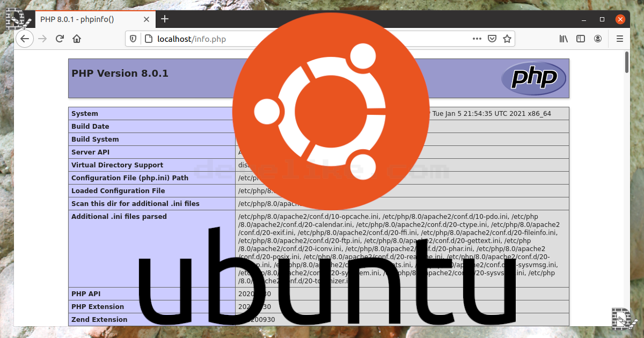Open a new tab with plus button
644x338 pixels.
(x=165, y=19)
